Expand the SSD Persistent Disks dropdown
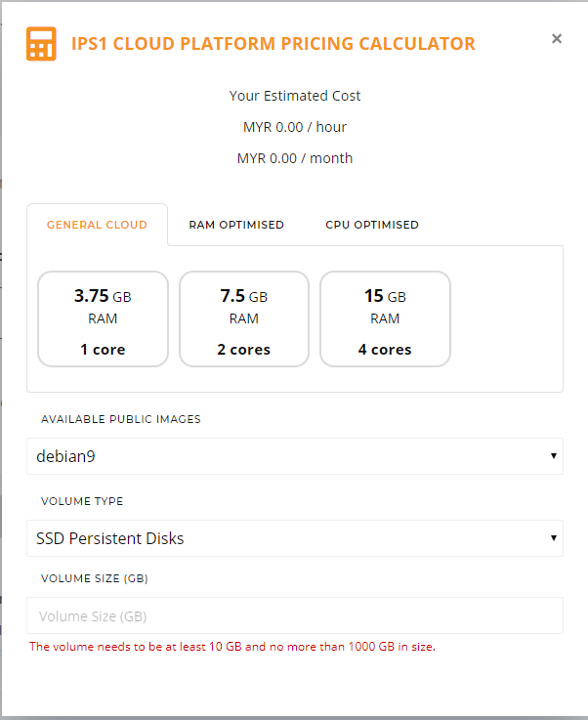 tap(295, 538)
